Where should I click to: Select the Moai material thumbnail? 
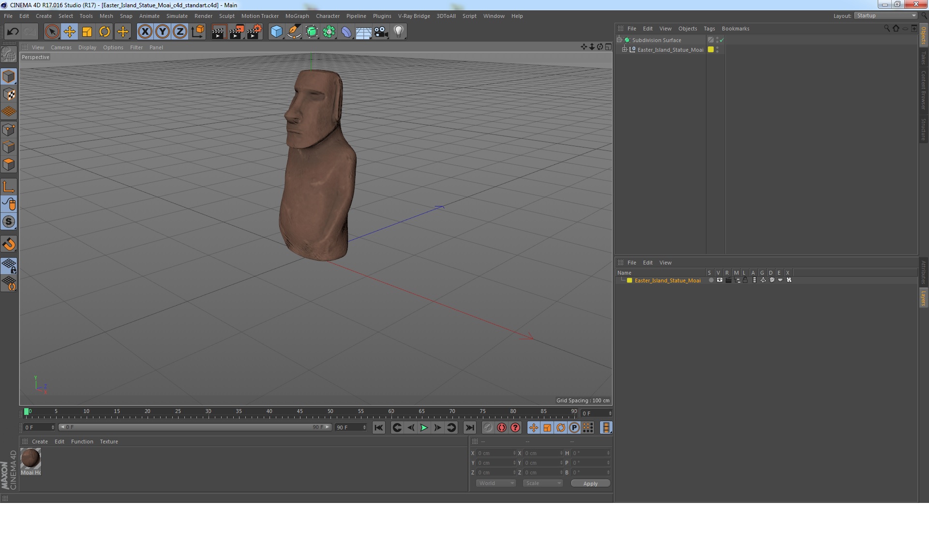coord(30,458)
